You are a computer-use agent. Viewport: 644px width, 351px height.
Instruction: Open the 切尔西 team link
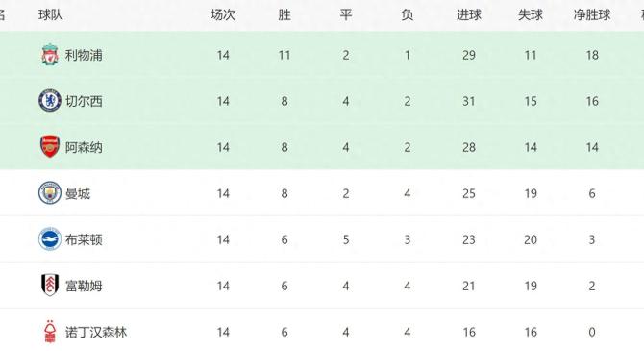click(84, 101)
